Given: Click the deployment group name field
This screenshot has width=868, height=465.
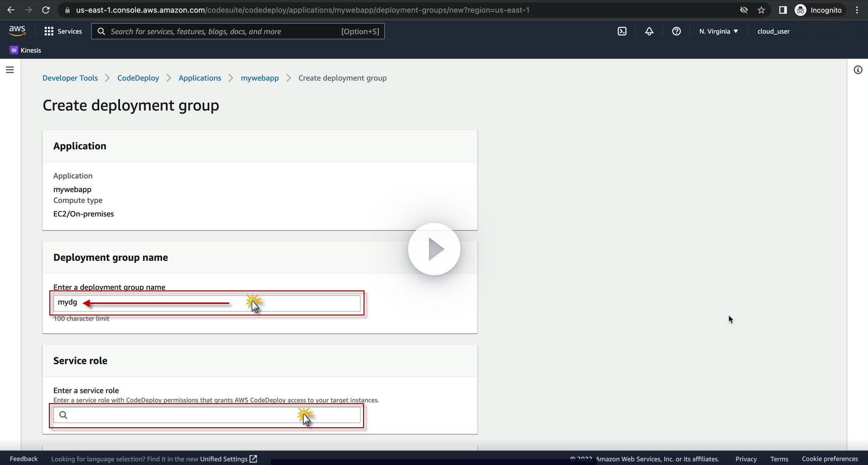Looking at the screenshot, I should click(x=207, y=303).
